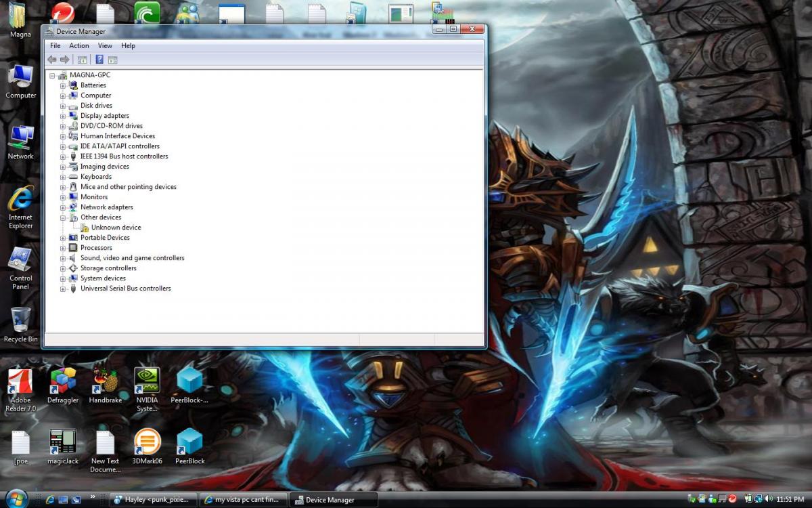Switch to the Hayley <punk_pixie... taskbar window
812x508 pixels.
click(x=154, y=500)
